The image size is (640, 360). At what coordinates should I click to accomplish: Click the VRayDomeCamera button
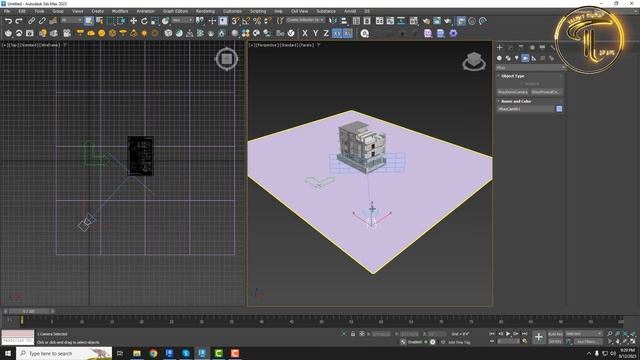click(x=513, y=92)
